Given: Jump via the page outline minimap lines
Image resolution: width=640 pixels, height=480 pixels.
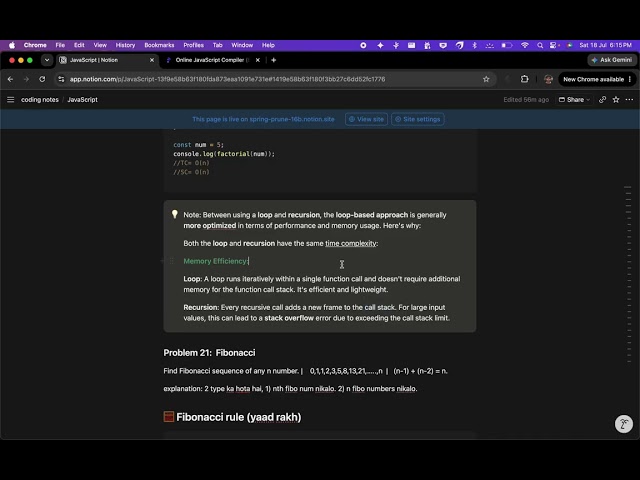Looking at the screenshot, I should pos(628,274).
